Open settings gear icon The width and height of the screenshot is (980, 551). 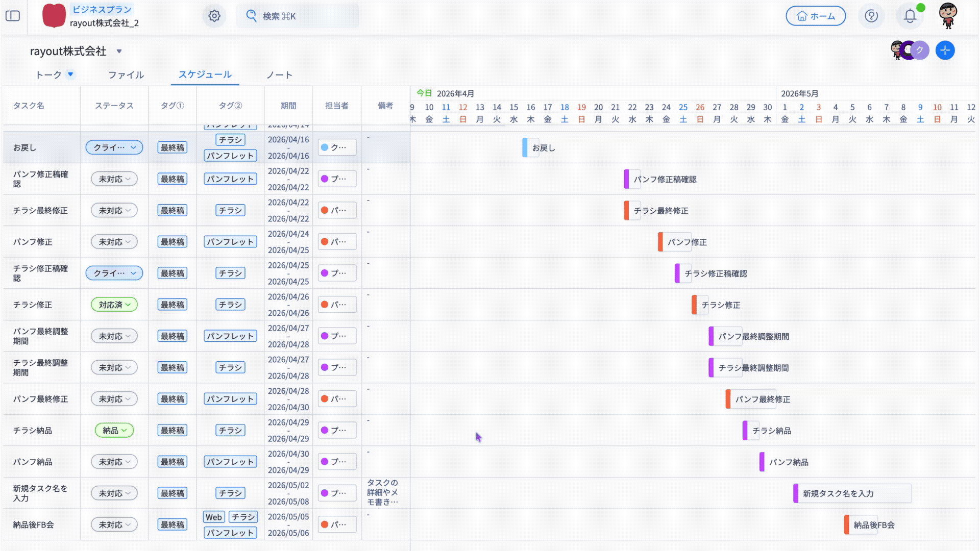coord(214,16)
